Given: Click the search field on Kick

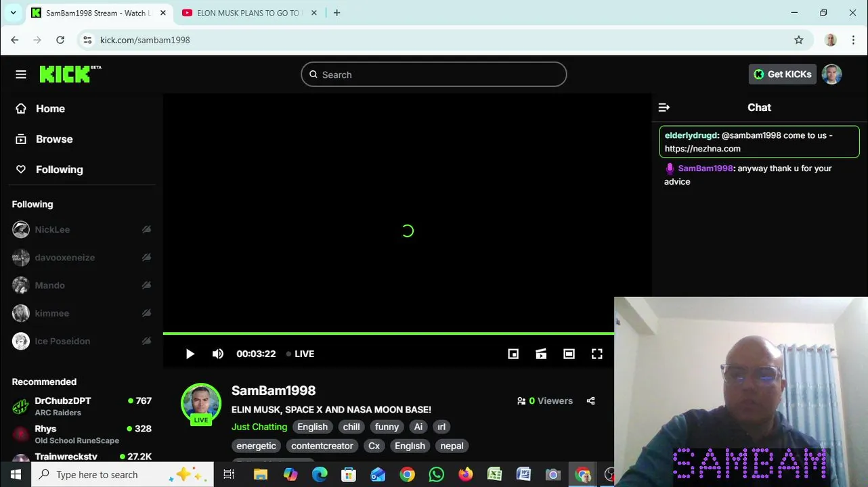Looking at the screenshot, I should pos(434,74).
